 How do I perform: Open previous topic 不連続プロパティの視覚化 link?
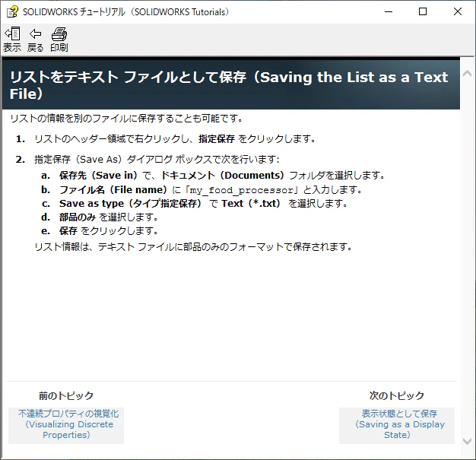(66, 424)
